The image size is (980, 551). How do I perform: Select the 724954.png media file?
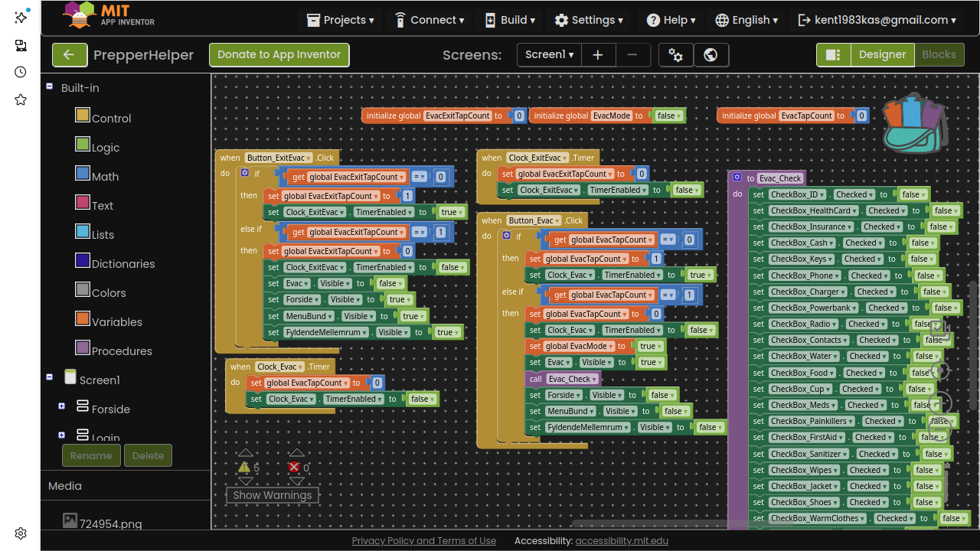(x=110, y=524)
